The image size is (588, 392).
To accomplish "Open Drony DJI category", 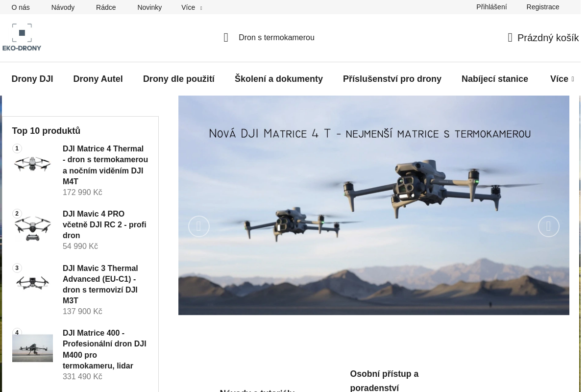I will point(32,79).
